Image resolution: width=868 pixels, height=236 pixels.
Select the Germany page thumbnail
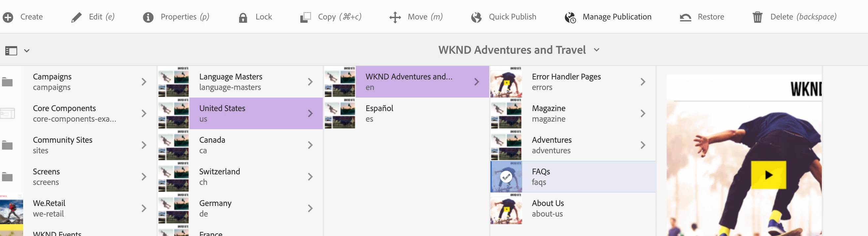pyautogui.click(x=174, y=208)
